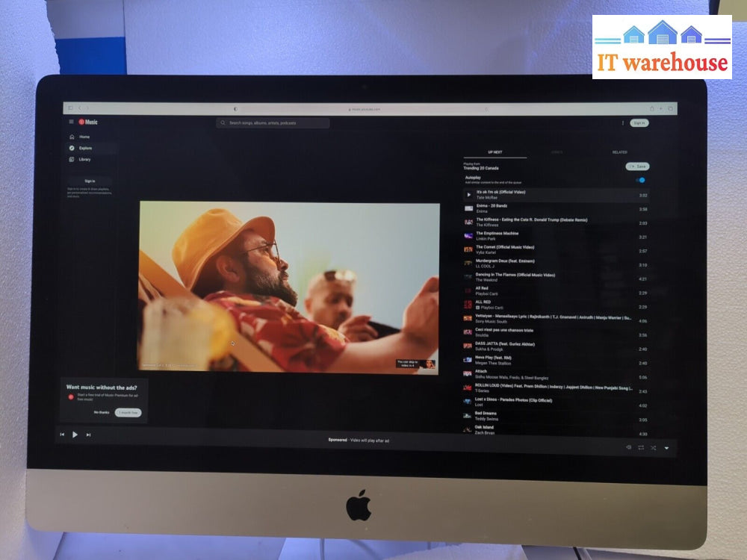The width and height of the screenshot is (747, 560).
Task: Click the search songs input field
Action: pos(273,122)
